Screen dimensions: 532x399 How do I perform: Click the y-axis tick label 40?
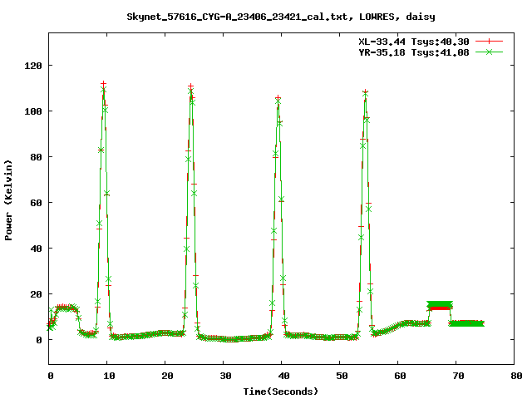pos(36,249)
